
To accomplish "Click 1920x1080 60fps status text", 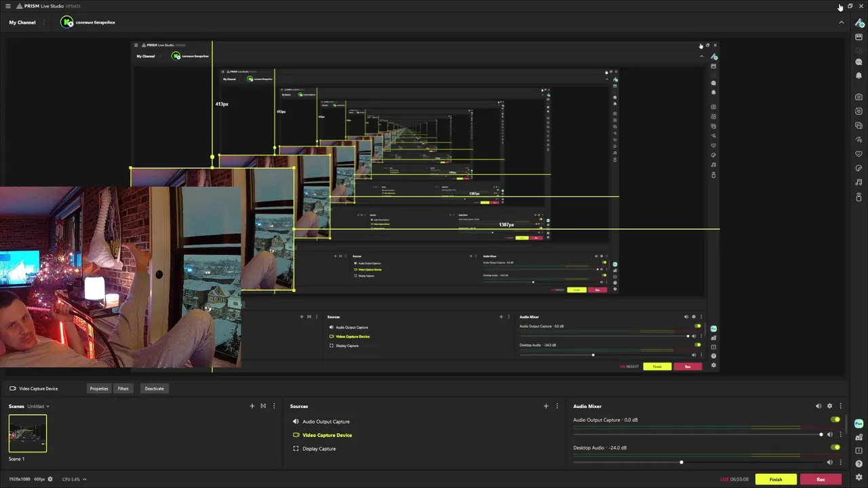I will coord(26,479).
